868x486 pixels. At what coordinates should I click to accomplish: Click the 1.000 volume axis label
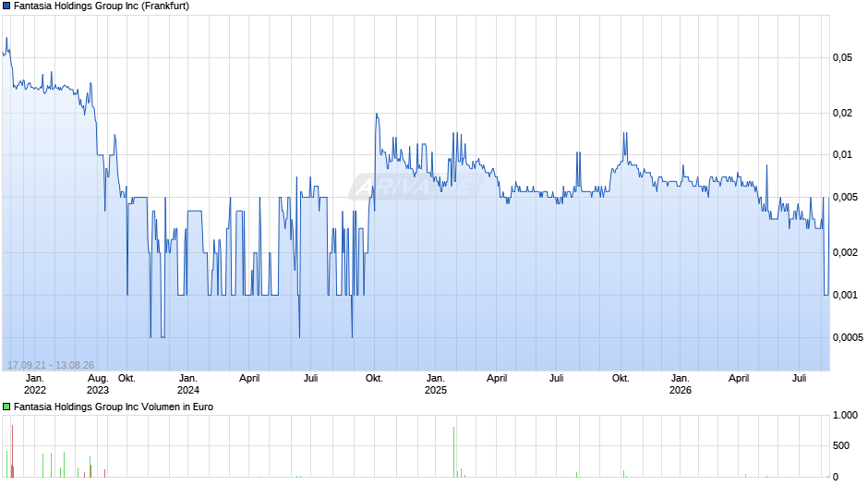point(845,415)
